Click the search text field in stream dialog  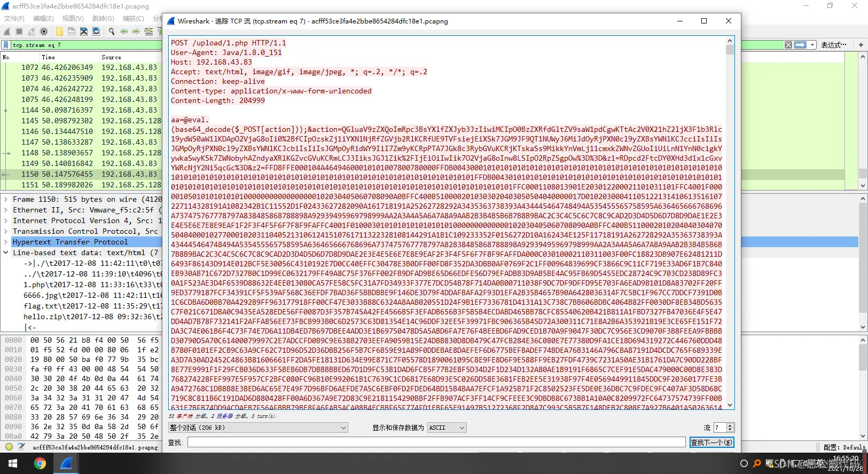point(436,443)
